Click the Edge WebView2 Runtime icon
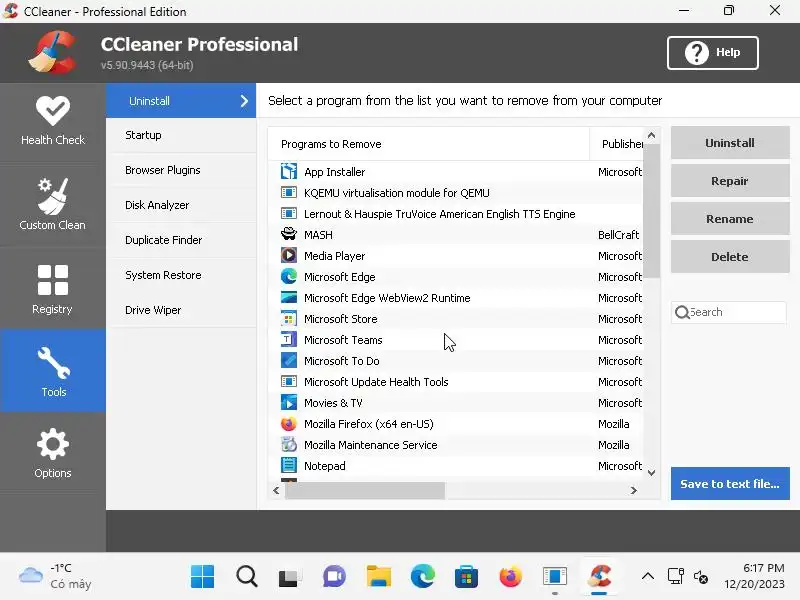This screenshot has height=600, width=800. pyautogui.click(x=289, y=297)
